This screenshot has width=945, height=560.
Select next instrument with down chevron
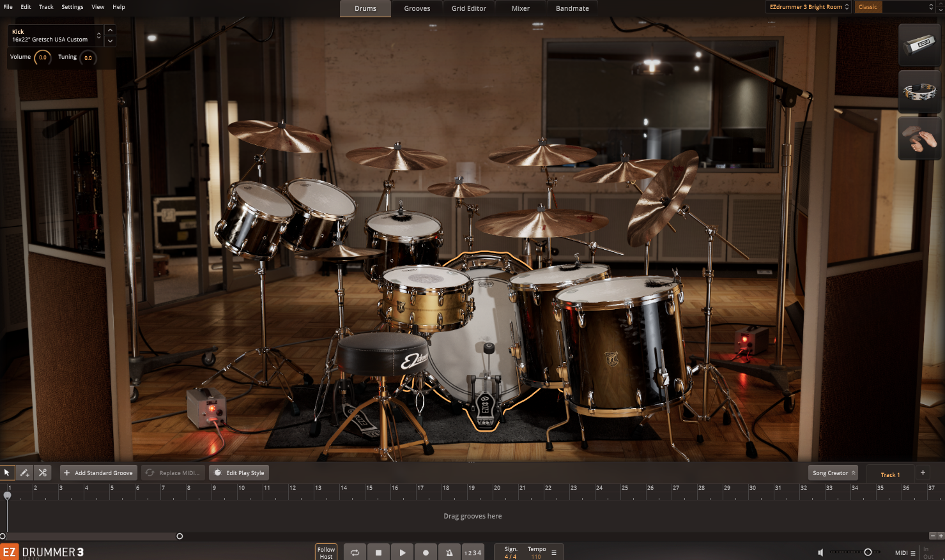(x=110, y=41)
